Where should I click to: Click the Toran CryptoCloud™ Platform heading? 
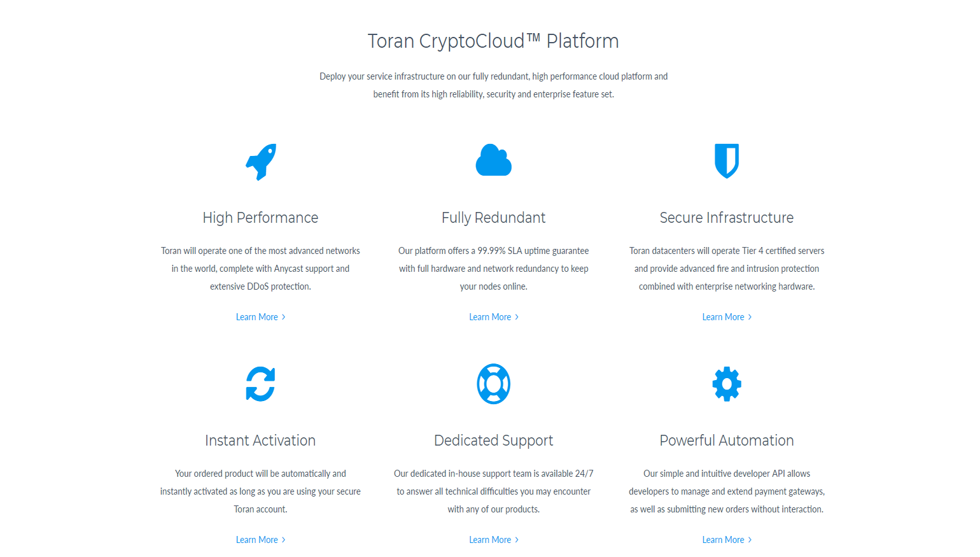(493, 41)
